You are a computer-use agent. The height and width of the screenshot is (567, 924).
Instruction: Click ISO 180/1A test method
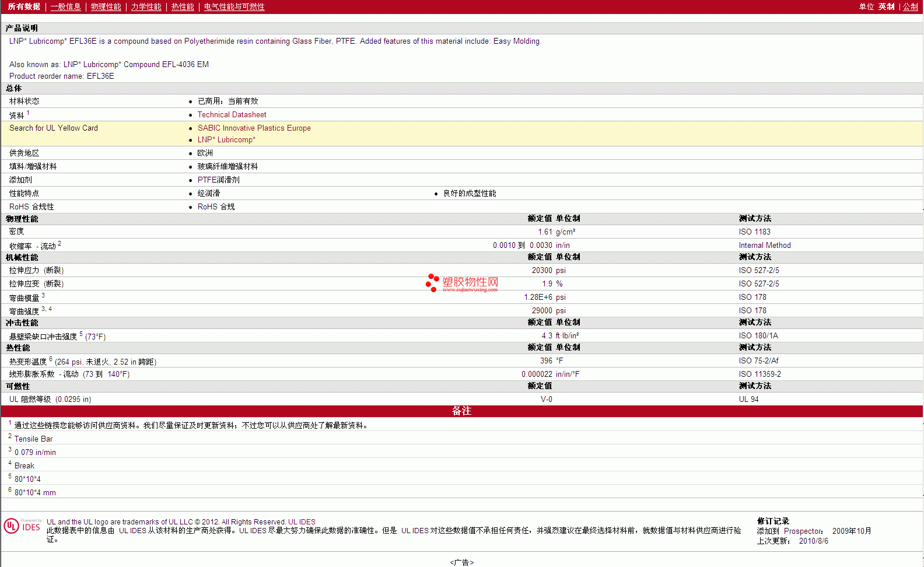point(758,336)
